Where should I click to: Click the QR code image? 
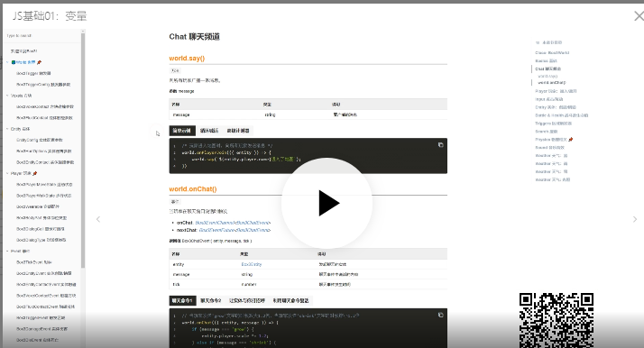(x=557, y=320)
